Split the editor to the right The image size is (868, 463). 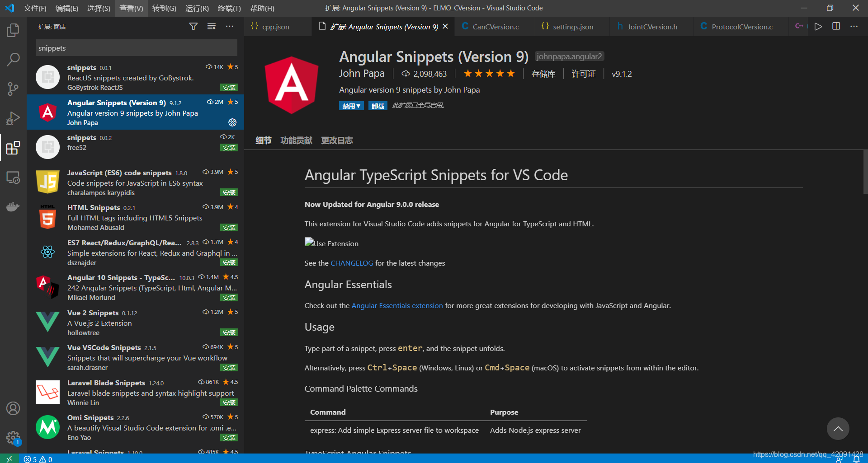[x=836, y=26]
